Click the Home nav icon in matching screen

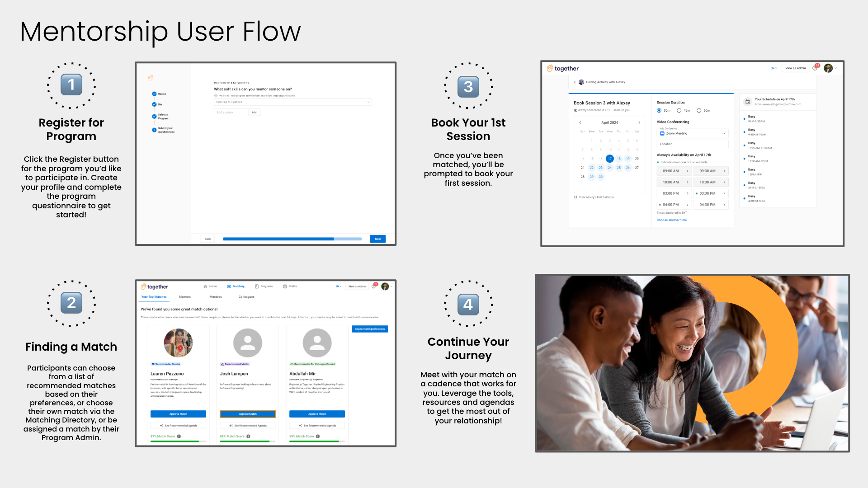[206, 286]
